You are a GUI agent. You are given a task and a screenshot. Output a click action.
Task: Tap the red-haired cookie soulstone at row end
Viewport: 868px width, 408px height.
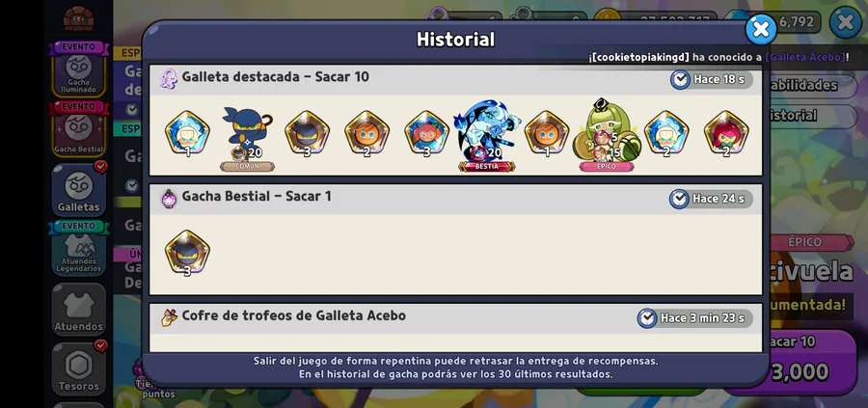pyautogui.click(x=725, y=133)
